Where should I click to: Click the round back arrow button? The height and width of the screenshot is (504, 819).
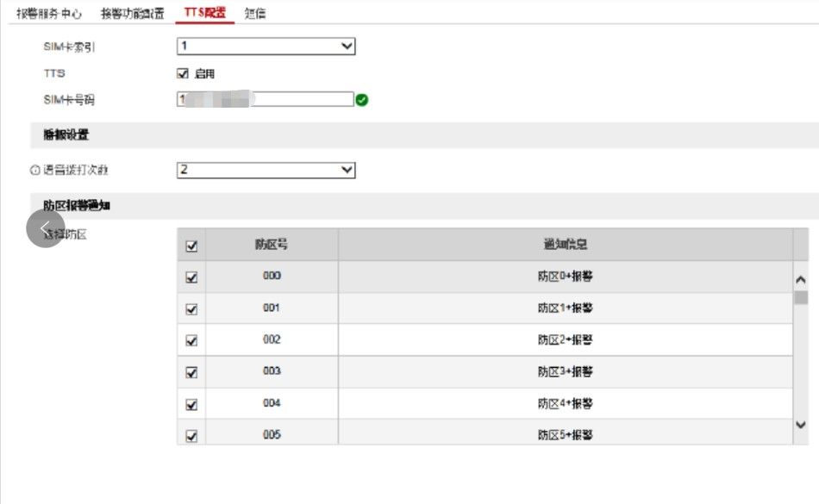[46, 228]
